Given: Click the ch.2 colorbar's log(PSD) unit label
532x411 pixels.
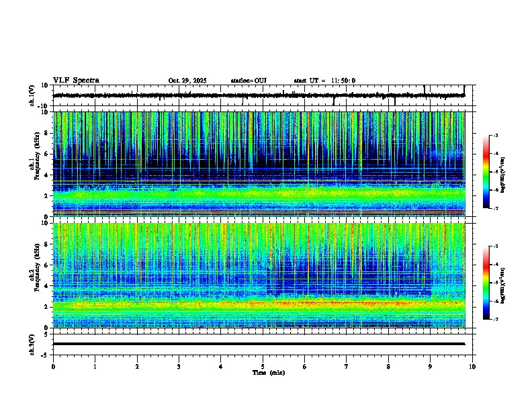Looking at the screenshot, I should point(503,285).
